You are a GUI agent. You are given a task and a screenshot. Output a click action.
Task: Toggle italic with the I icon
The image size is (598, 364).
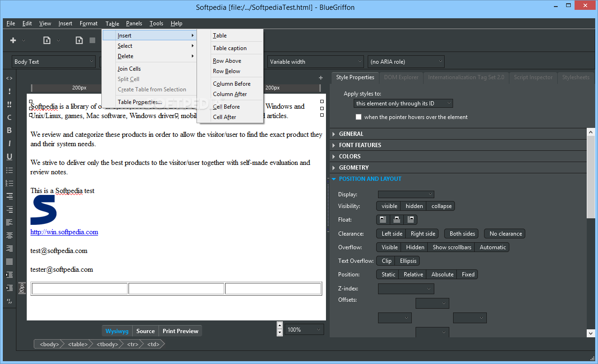click(9, 144)
